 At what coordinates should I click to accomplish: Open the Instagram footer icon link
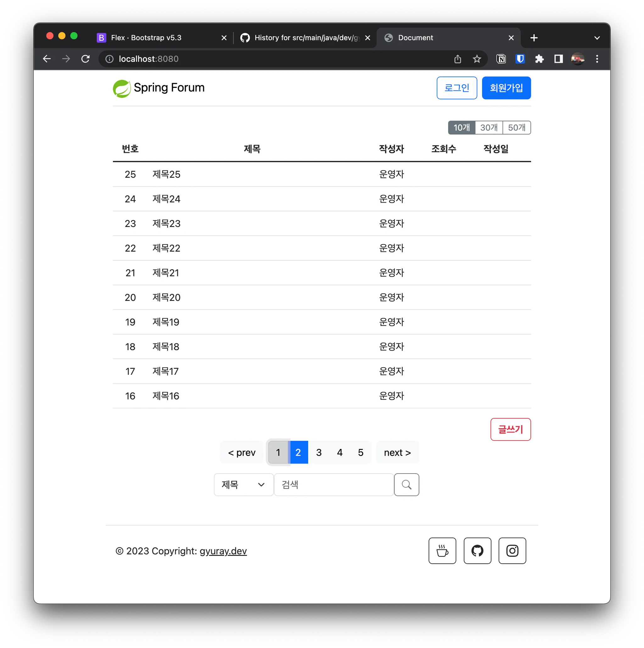[512, 551]
